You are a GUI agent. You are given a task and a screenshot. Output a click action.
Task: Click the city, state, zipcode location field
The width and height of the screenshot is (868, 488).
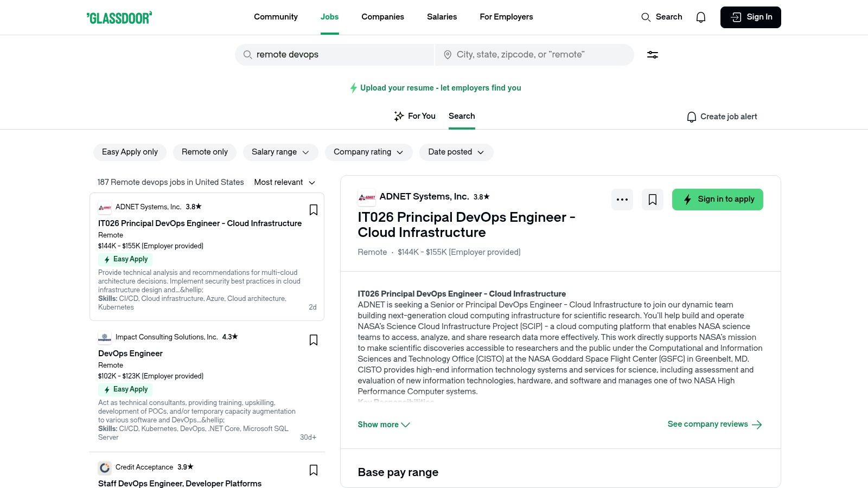tap(534, 54)
